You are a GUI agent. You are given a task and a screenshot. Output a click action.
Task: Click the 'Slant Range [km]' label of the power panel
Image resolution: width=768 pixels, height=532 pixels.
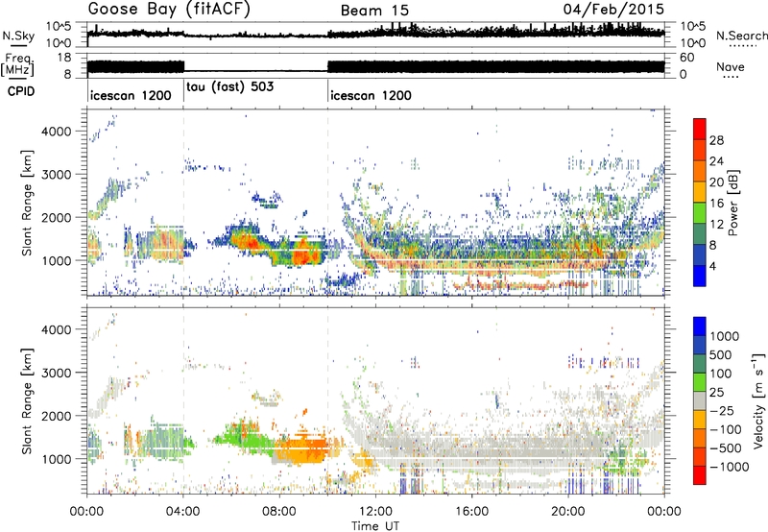[27, 203]
